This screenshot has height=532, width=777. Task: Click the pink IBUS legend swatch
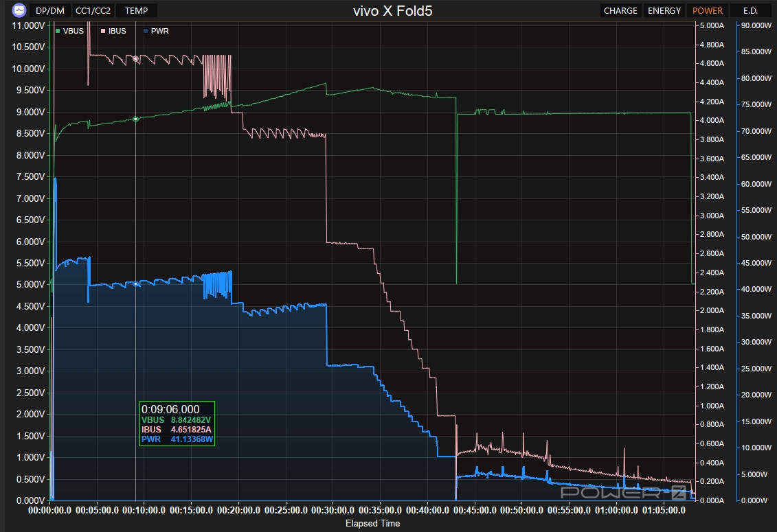click(x=103, y=31)
